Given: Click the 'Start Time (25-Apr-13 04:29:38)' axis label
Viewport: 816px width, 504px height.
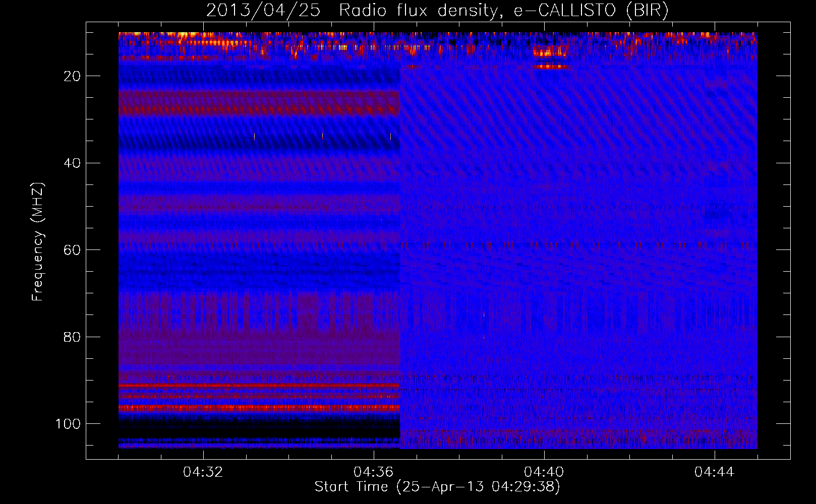Looking at the screenshot, I should 438,487.
